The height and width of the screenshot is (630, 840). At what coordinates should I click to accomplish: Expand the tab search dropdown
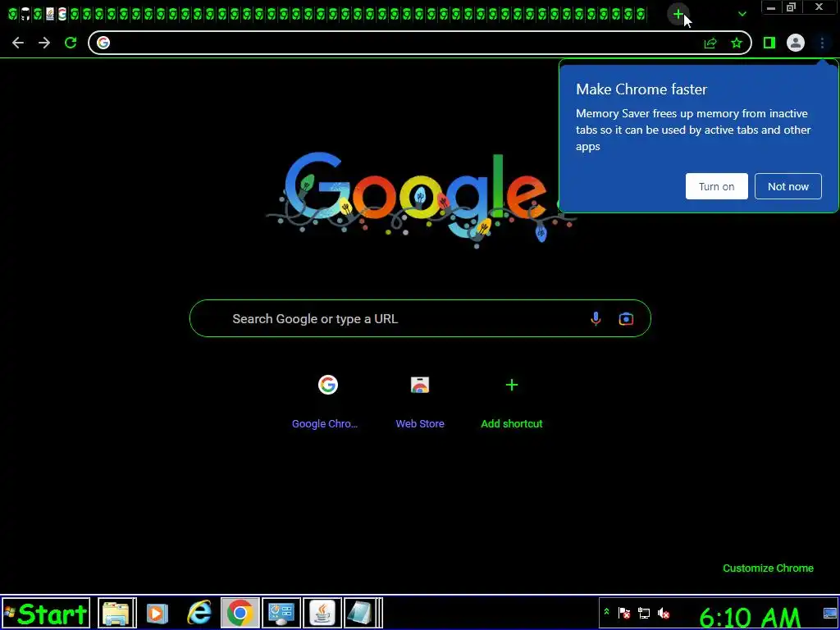(742, 14)
